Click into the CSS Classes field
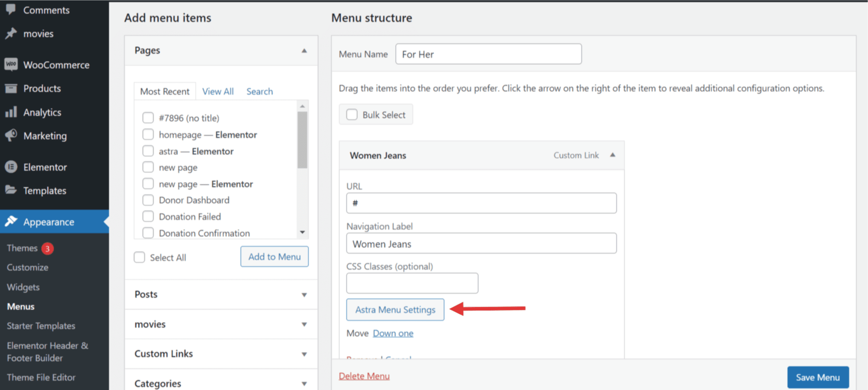This screenshot has height=390, width=868. coord(412,283)
